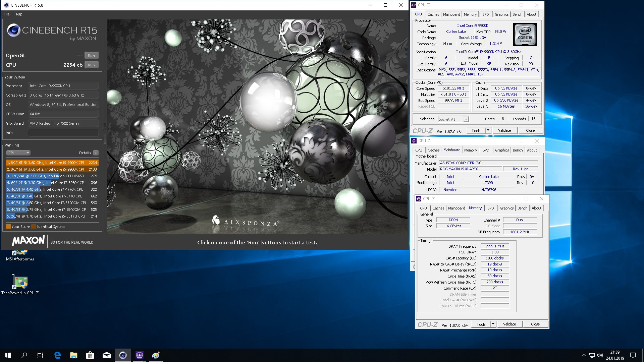This screenshot has height=362, width=644.
Task: Open taskbar Search
Action: [24, 355]
